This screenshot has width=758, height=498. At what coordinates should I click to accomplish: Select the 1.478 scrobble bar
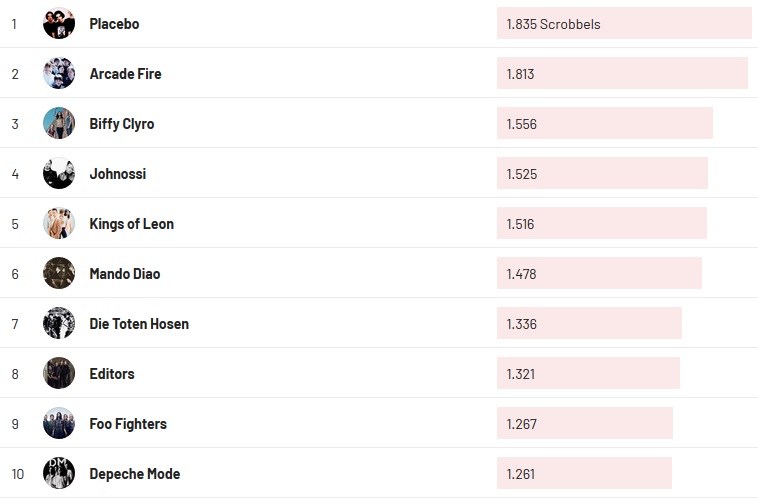599,274
